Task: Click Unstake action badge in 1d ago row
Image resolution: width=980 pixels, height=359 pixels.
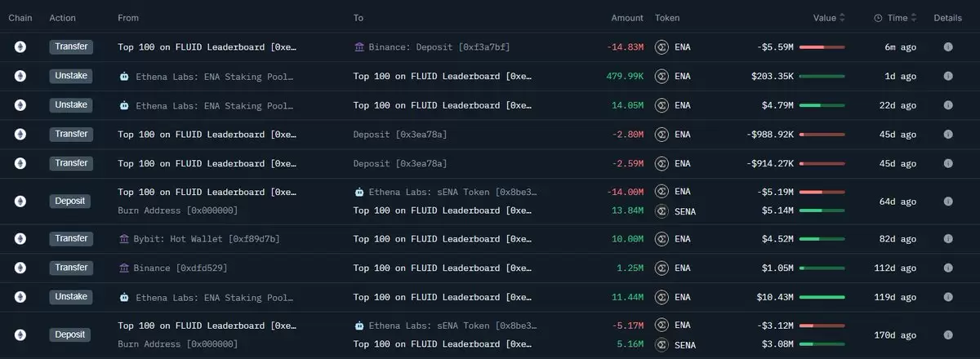Action: [x=71, y=76]
